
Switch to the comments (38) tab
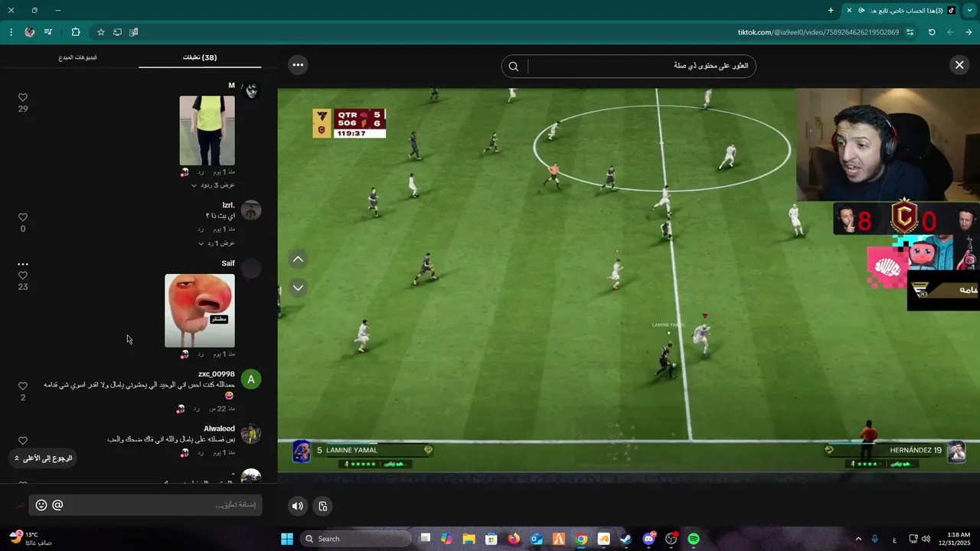tap(200, 57)
